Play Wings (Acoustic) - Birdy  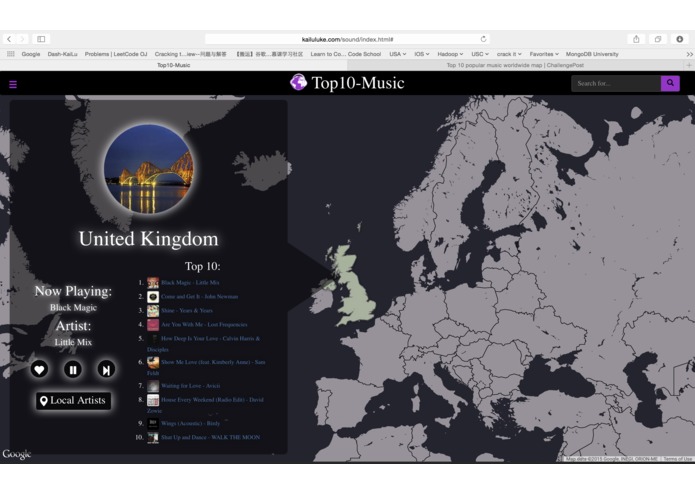click(x=191, y=424)
